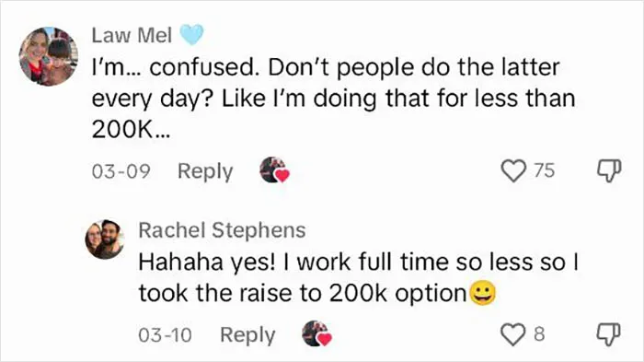Like Law Mel's comment with the heart

(x=513, y=170)
